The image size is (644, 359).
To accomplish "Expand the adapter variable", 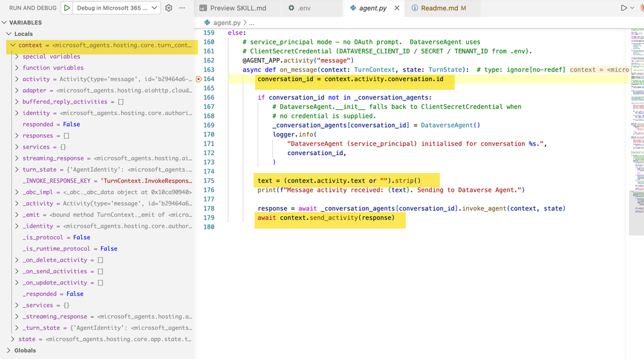I will [17, 90].
